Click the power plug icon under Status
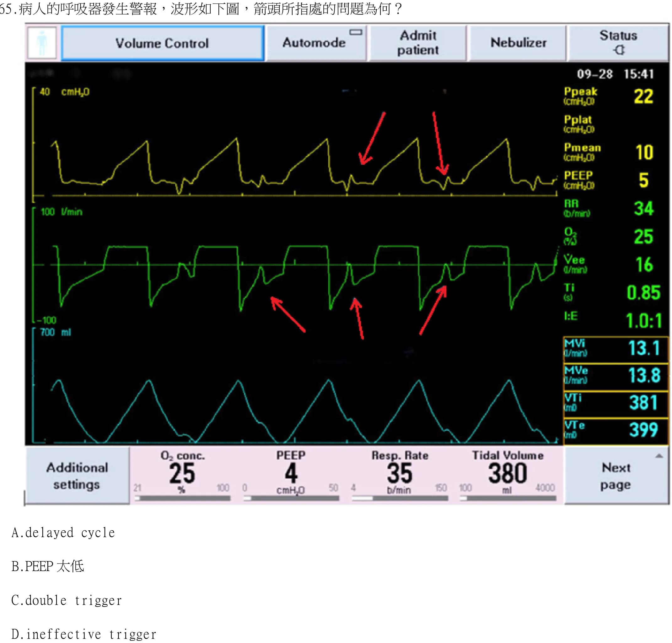Image resolution: width=672 pixels, height=643 pixels. (619, 51)
